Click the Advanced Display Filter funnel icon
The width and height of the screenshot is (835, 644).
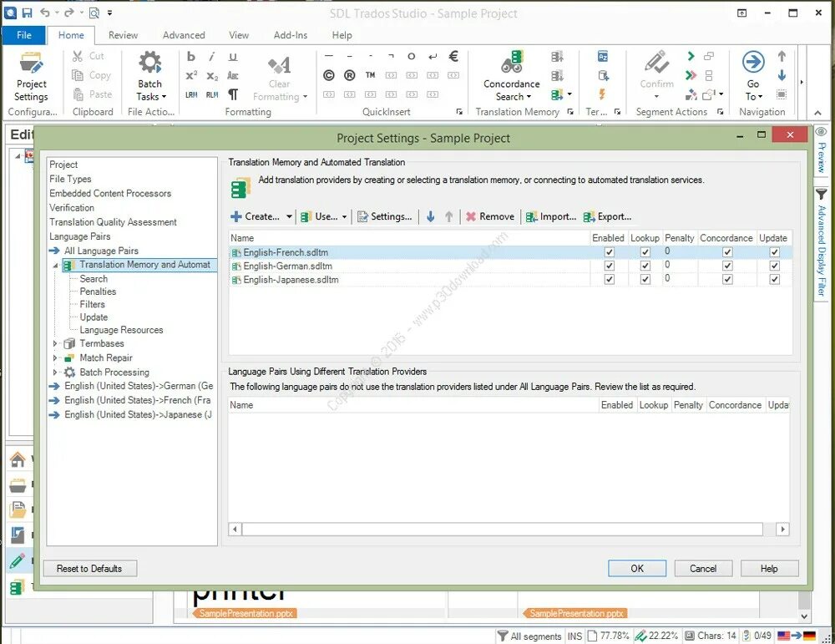click(821, 195)
